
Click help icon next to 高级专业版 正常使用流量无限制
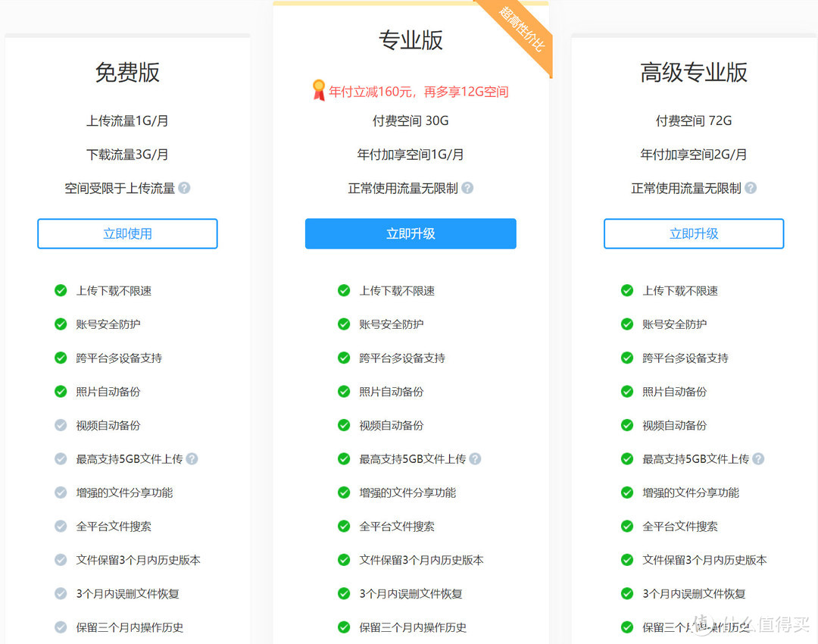[751, 188]
